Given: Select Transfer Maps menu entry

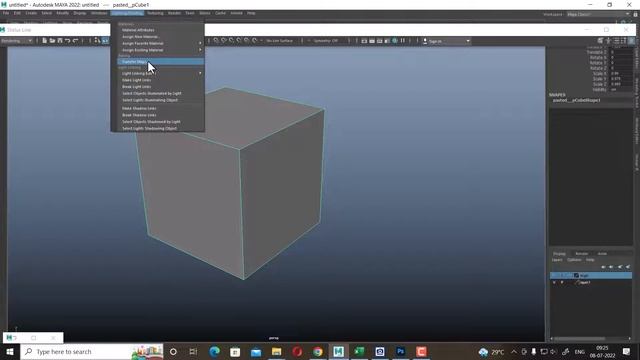Looking at the screenshot, I should point(160,62).
